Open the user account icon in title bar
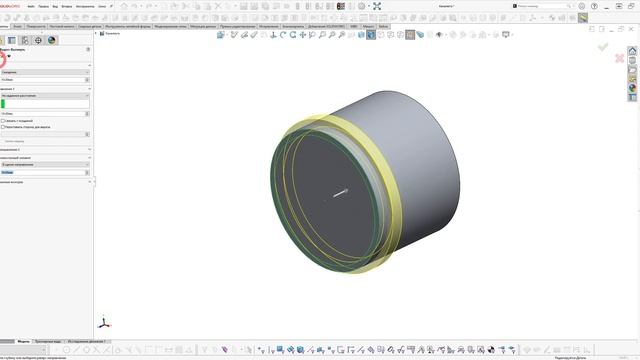Image resolution: width=640 pixels, height=360 pixels. coord(582,6)
